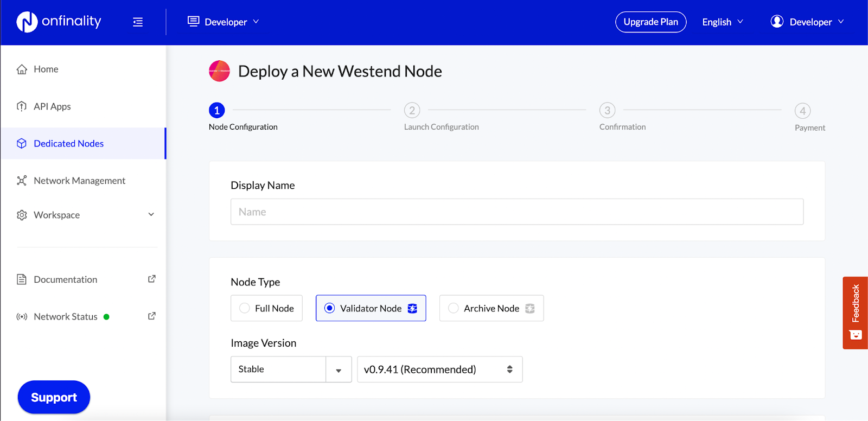Viewport: 868px width, 421px height.
Task: Select the Full Node radio button
Action: pyautogui.click(x=245, y=308)
